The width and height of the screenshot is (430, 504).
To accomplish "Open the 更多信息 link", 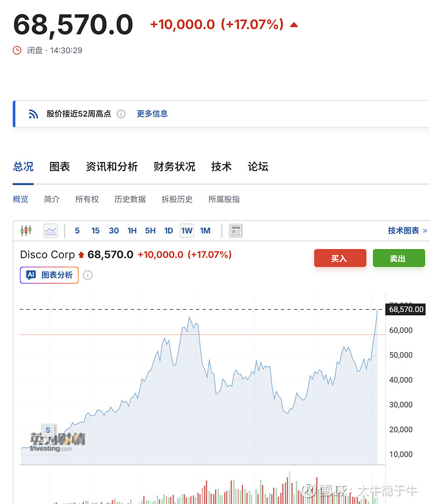I will click(152, 114).
